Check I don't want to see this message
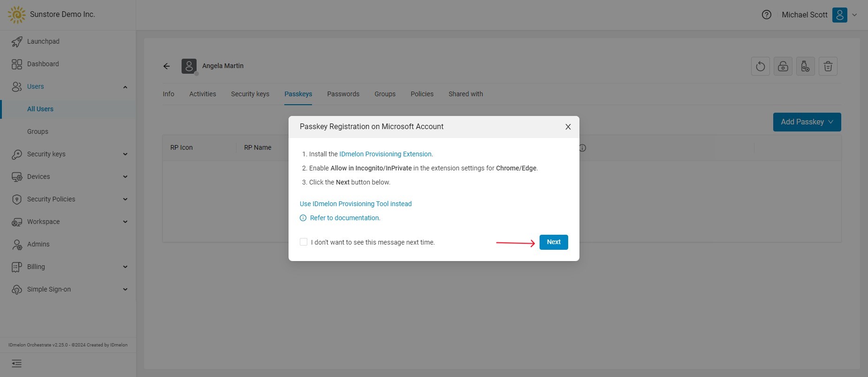Viewport: 868px width, 377px height. pyautogui.click(x=304, y=242)
